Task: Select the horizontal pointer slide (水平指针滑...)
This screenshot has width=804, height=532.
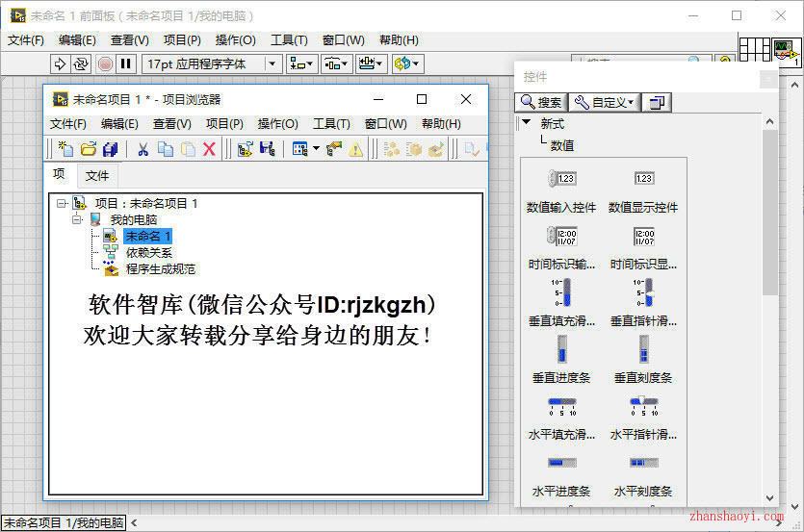Action: 643,418
